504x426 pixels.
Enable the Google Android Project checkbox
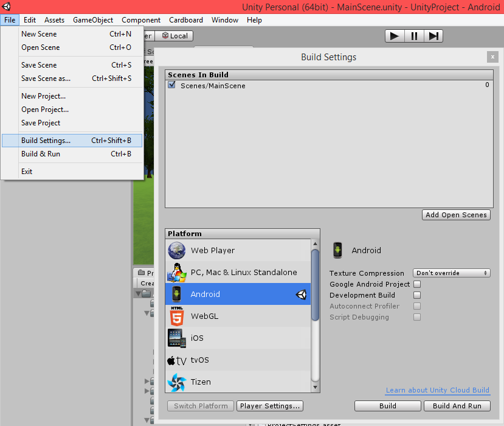[417, 284]
